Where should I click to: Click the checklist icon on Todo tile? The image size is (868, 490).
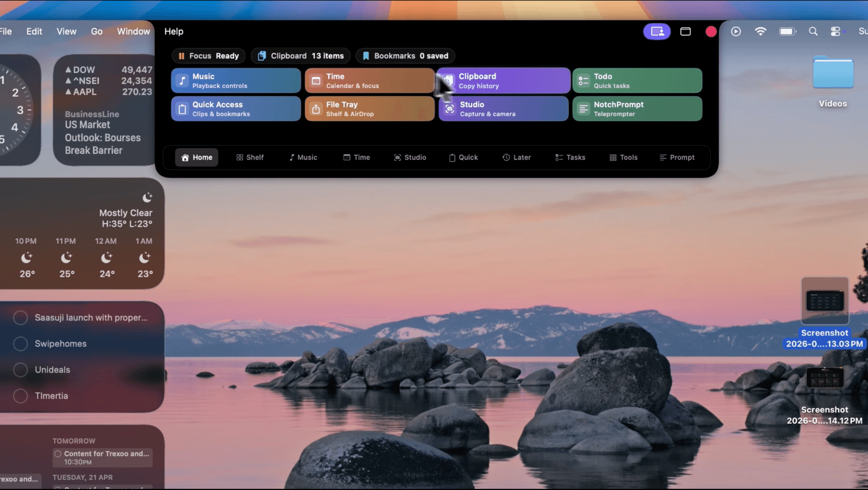point(583,81)
